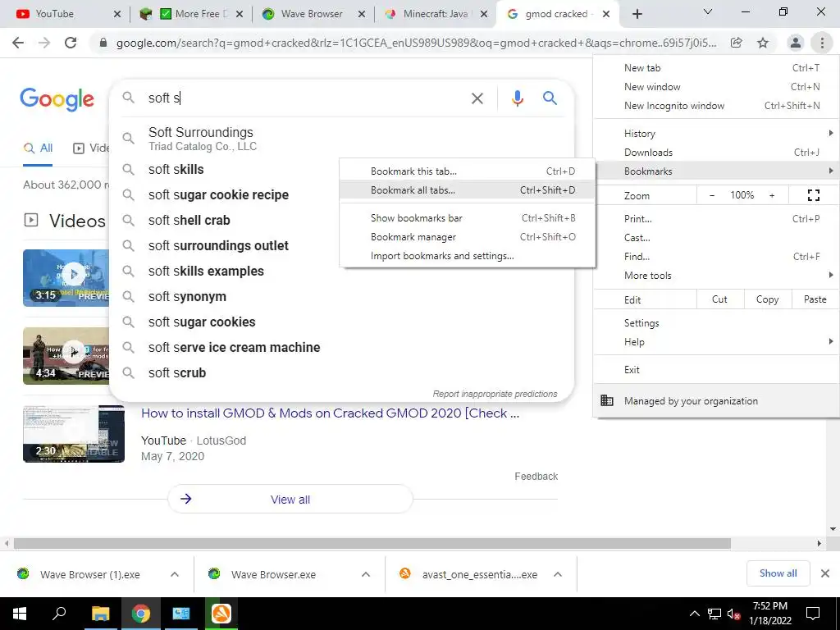840x630 pixels.
Task: Click the blue search magnifier button
Action: coord(550,98)
